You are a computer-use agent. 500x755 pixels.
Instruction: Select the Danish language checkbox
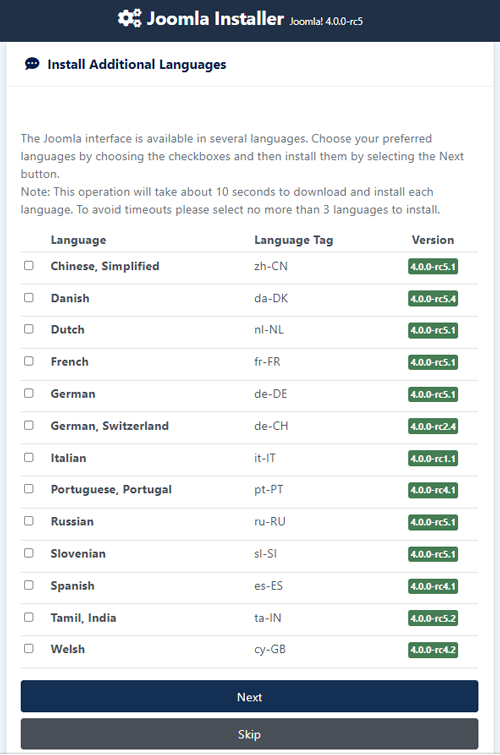point(29,298)
